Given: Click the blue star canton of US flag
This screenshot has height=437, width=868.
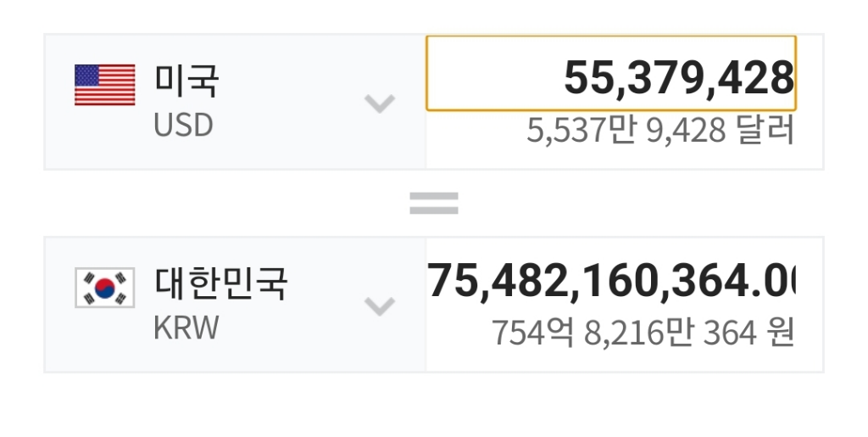Looking at the screenshot, I should point(87,76).
